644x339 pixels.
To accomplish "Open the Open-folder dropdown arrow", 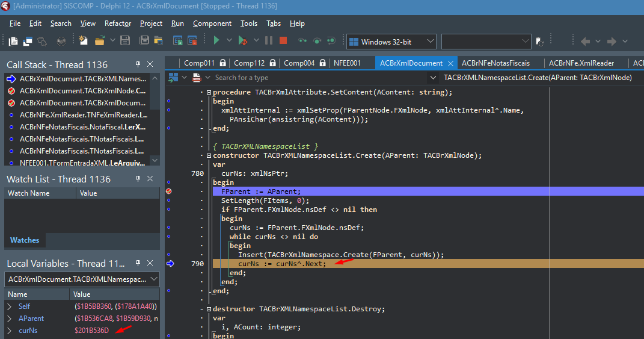I will (x=112, y=40).
